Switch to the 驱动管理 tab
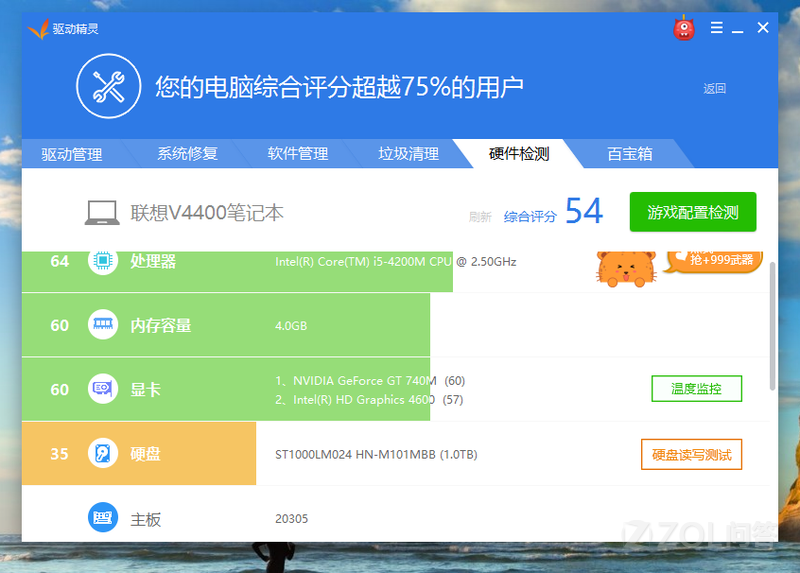Screen dimensions: 800x573 71,154
